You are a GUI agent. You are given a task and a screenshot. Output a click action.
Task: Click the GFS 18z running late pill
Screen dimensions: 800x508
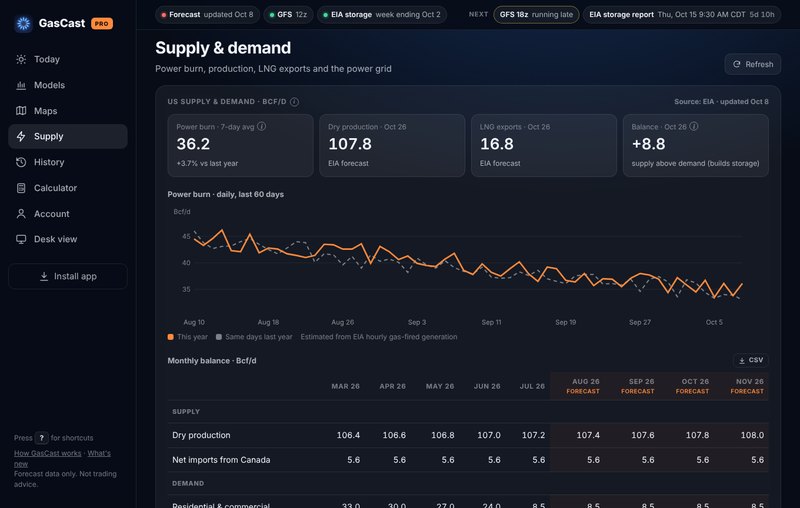[x=536, y=15]
